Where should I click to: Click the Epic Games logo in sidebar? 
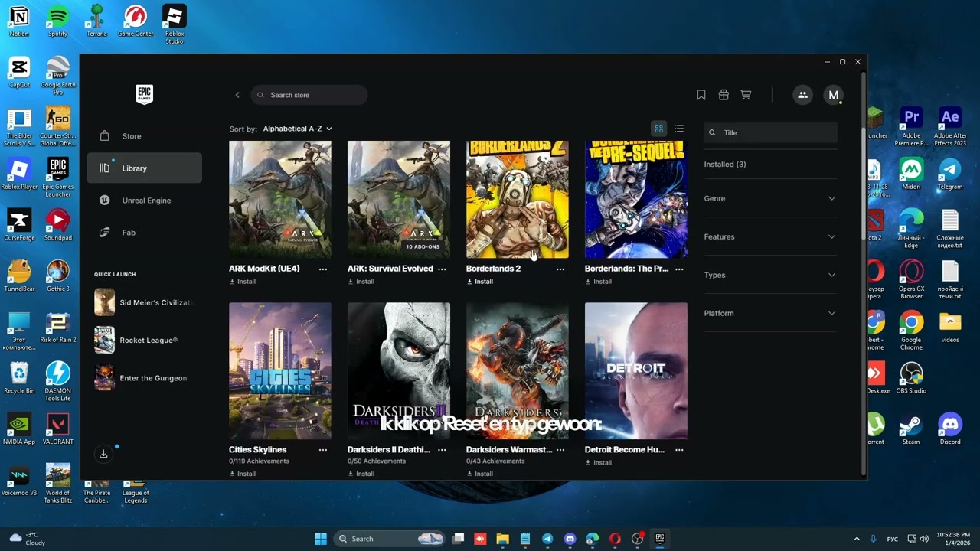point(144,94)
